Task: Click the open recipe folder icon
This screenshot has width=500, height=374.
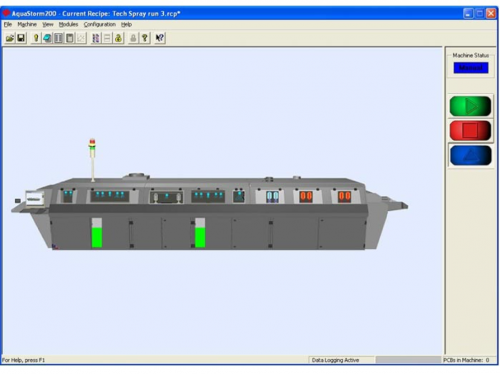Action: pyautogui.click(x=10, y=38)
